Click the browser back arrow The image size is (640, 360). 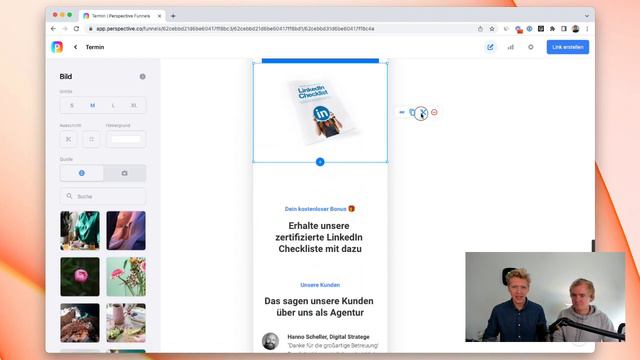point(53,29)
